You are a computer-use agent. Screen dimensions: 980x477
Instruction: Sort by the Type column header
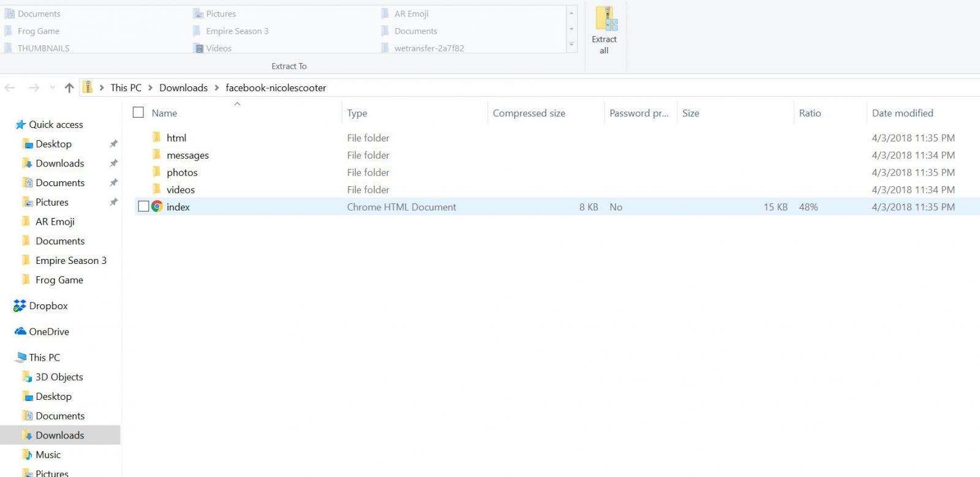pyautogui.click(x=357, y=113)
